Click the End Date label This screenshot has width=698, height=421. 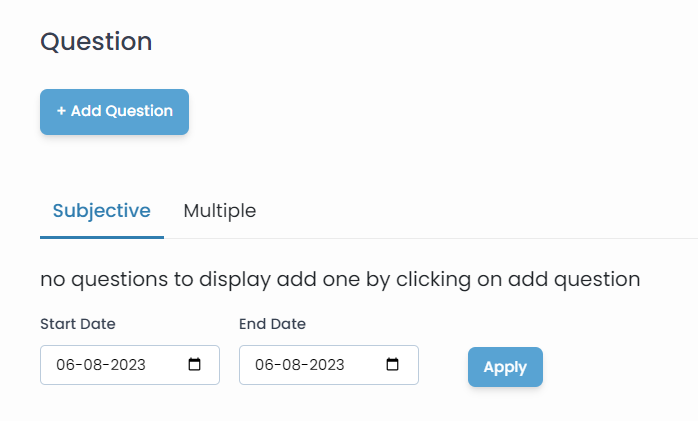click(x=272, y=324)
